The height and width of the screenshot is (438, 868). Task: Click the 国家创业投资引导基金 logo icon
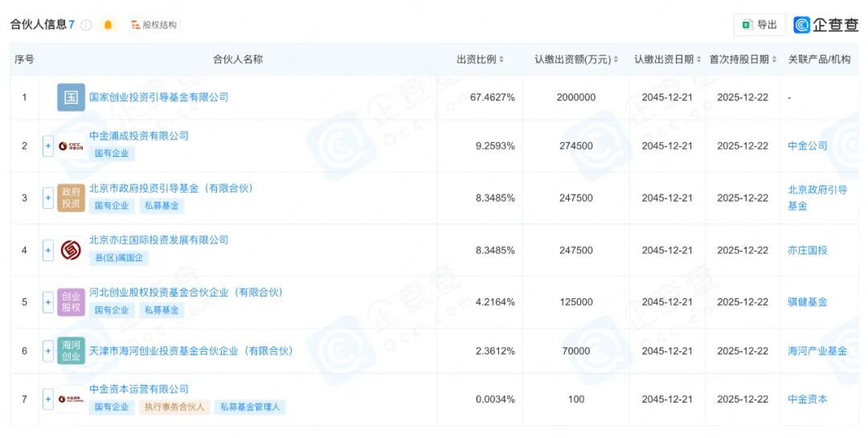71,97
